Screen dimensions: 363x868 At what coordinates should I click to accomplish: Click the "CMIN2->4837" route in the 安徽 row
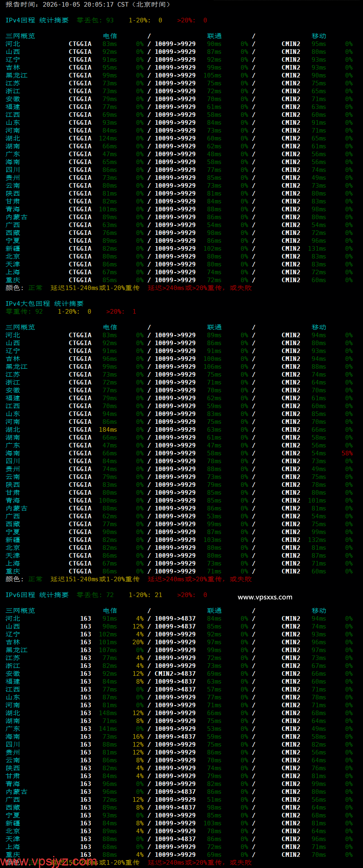coord(175,674)
